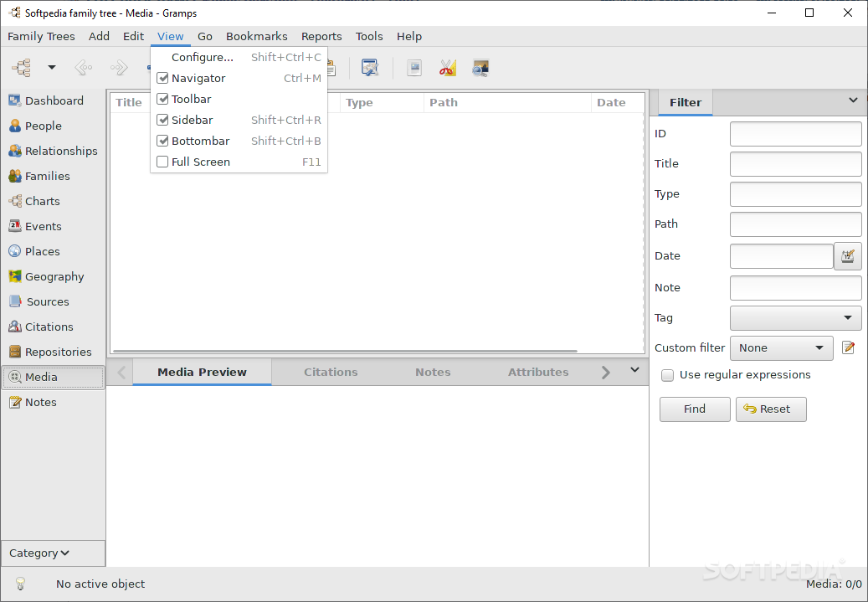Click the Find button

695,409
